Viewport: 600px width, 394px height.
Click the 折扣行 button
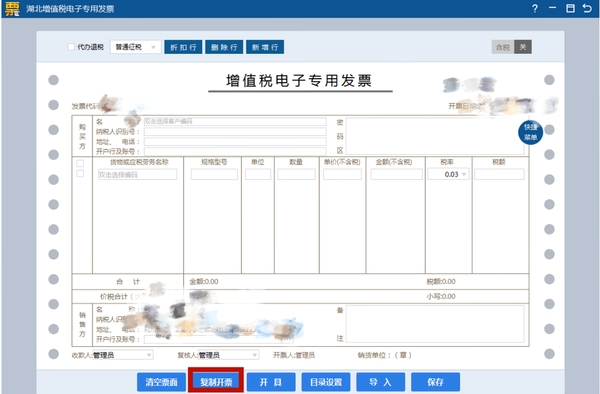[183, 47]
